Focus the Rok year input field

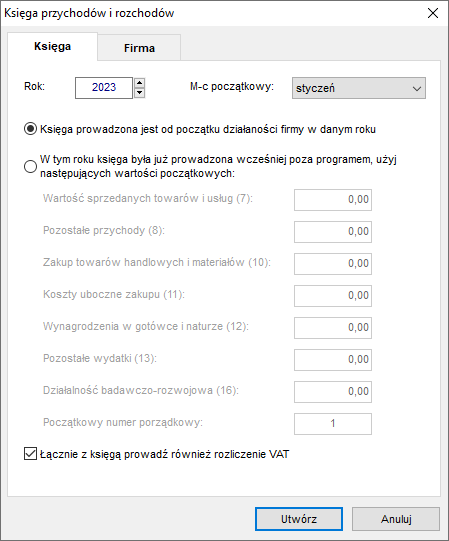(104, 88)
